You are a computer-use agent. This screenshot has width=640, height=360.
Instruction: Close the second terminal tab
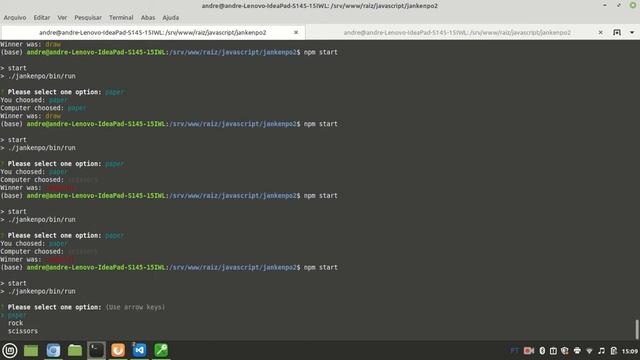[600, 32]
